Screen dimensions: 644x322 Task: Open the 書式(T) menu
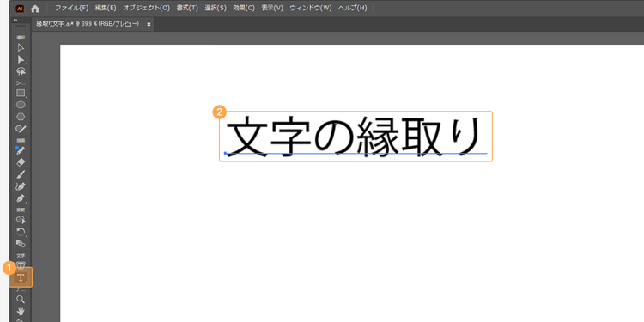pyautogui.click(x=187, y=9)
